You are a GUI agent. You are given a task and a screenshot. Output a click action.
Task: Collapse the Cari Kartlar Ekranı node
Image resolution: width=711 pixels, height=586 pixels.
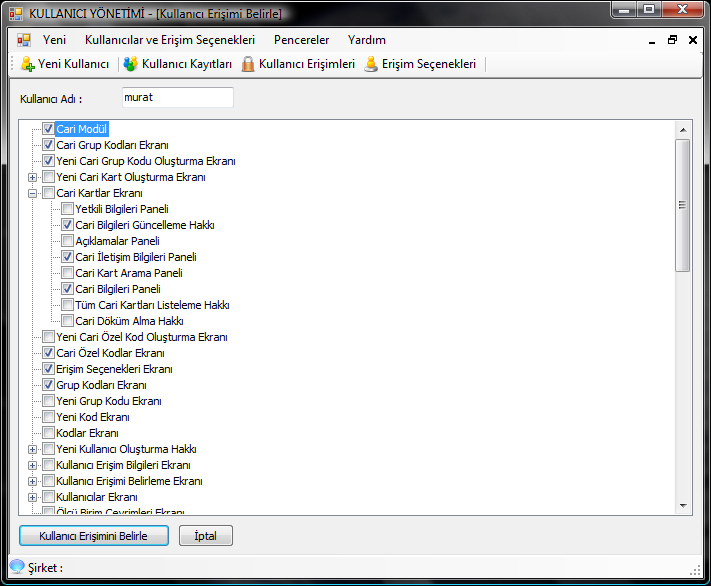point(33,193)
